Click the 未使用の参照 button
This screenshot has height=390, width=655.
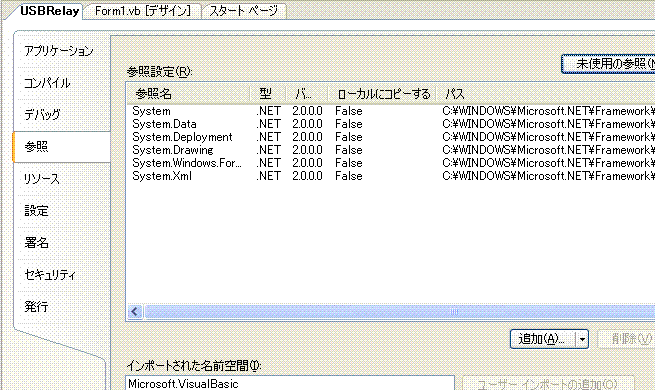tap(608, 64)
